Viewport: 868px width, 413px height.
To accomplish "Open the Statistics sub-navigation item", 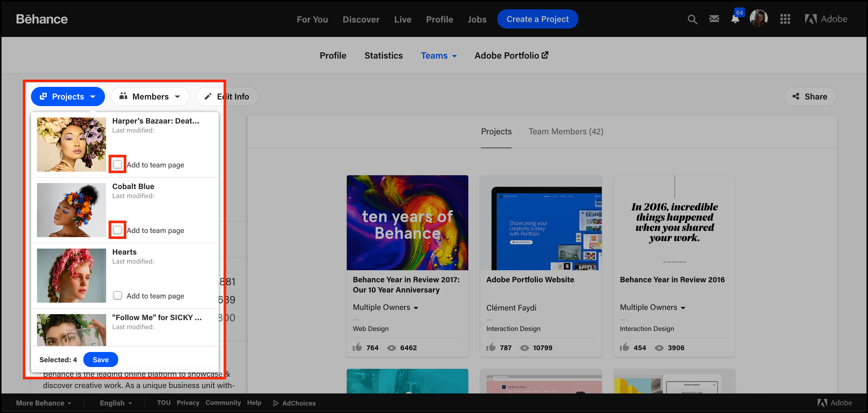I will click(383, 56).
